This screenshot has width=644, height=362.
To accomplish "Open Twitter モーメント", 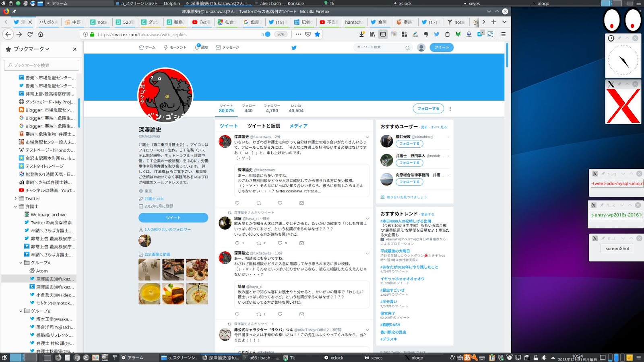I will coord(175,47).
